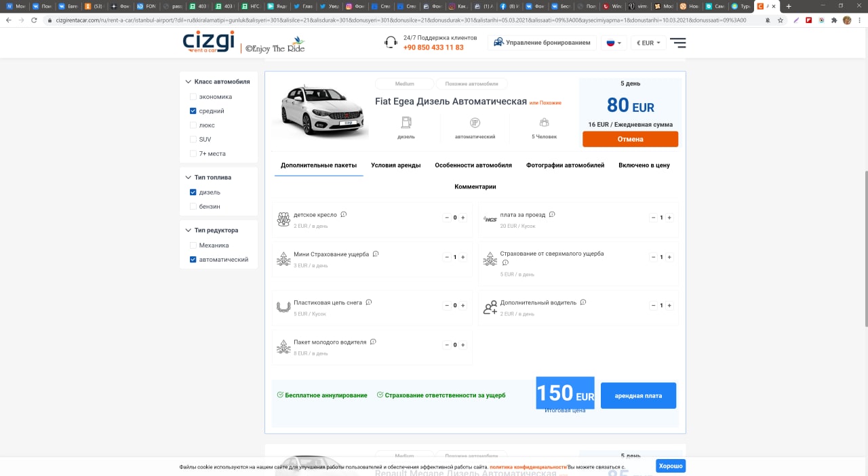Image resolution: width=868 pixels, height=476 pixels.
Task: Click the blue арендная плата button
Action: click(638, 395)
